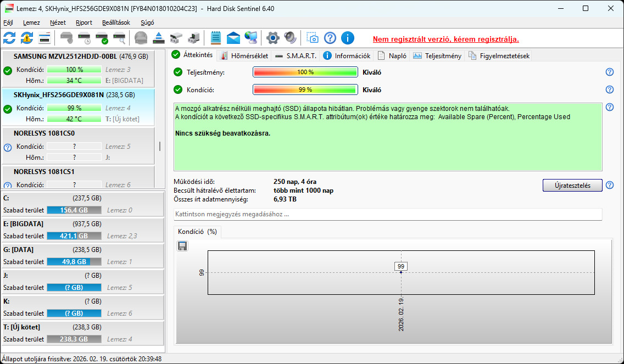Select the SAMSUNG MZVL2512HDJD-00BL disk

click(79, 69)
